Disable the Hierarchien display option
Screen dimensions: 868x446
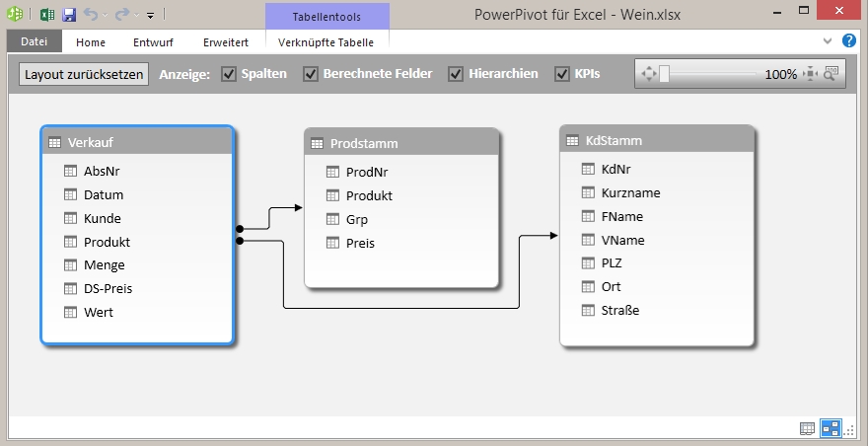click(x=456, y=74)
